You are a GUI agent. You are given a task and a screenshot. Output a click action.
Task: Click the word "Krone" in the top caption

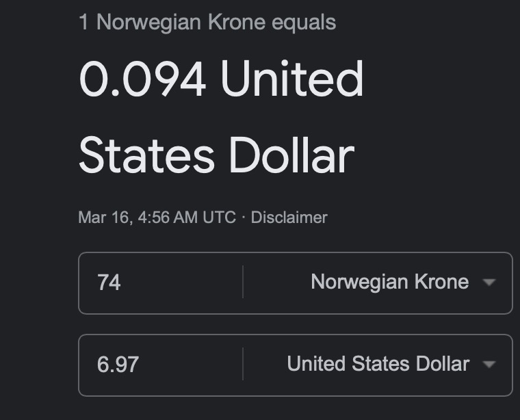pos(237,22)
